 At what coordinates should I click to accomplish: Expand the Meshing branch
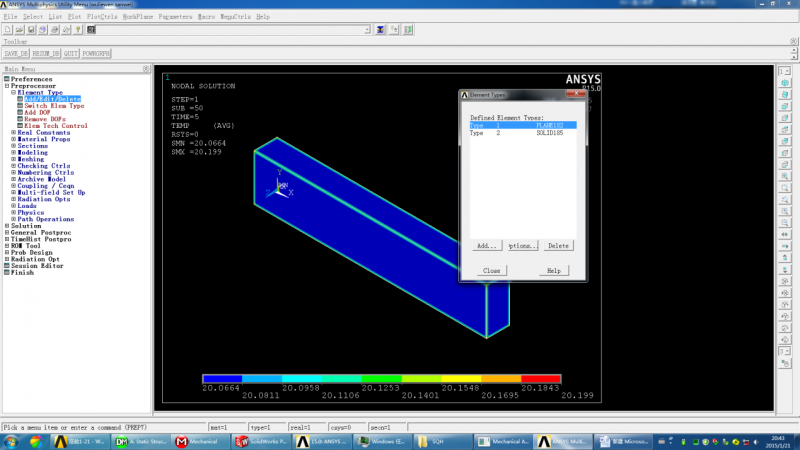tap(14, 159)
